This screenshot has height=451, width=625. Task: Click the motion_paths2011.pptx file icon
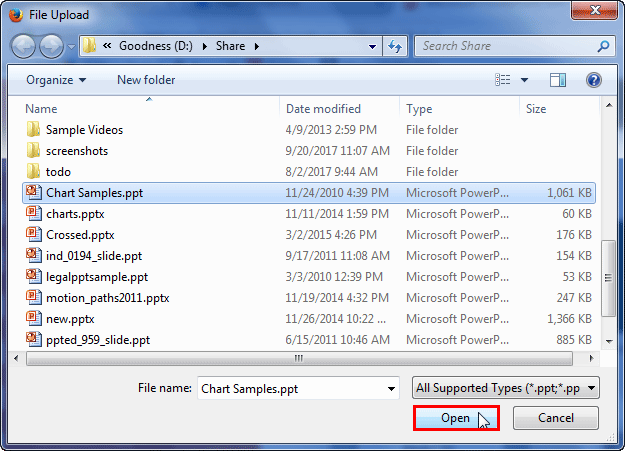(33, 297)
